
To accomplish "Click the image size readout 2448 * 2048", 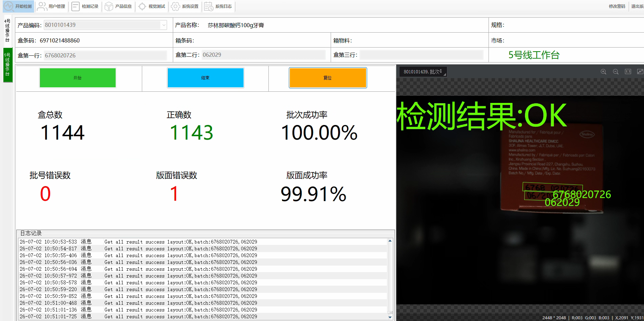I will point(554,318).
